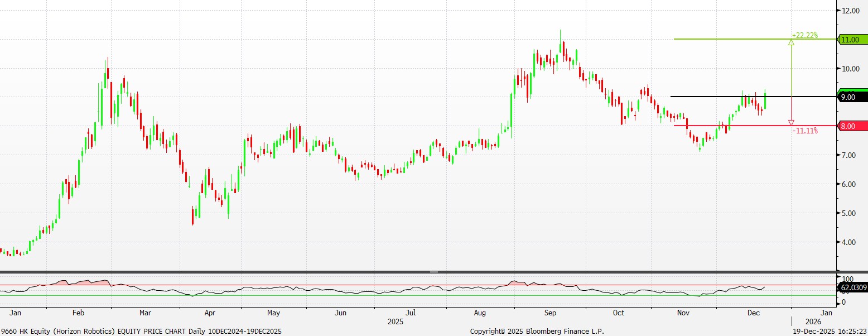The height and width of the screenshot is (336, 868).
Task: Click the green oversold line in the RSI panel
Action: [x=418, y=295]
